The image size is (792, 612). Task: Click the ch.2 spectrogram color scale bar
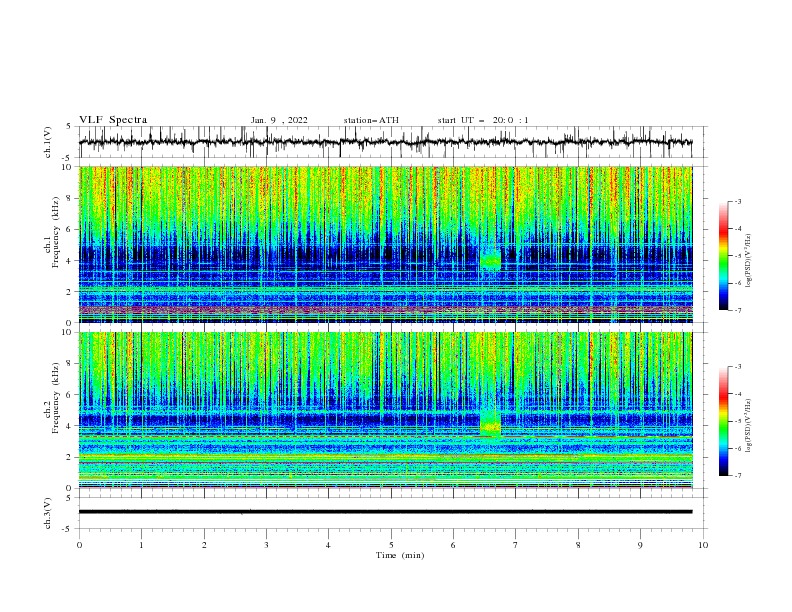click(723, 421)
